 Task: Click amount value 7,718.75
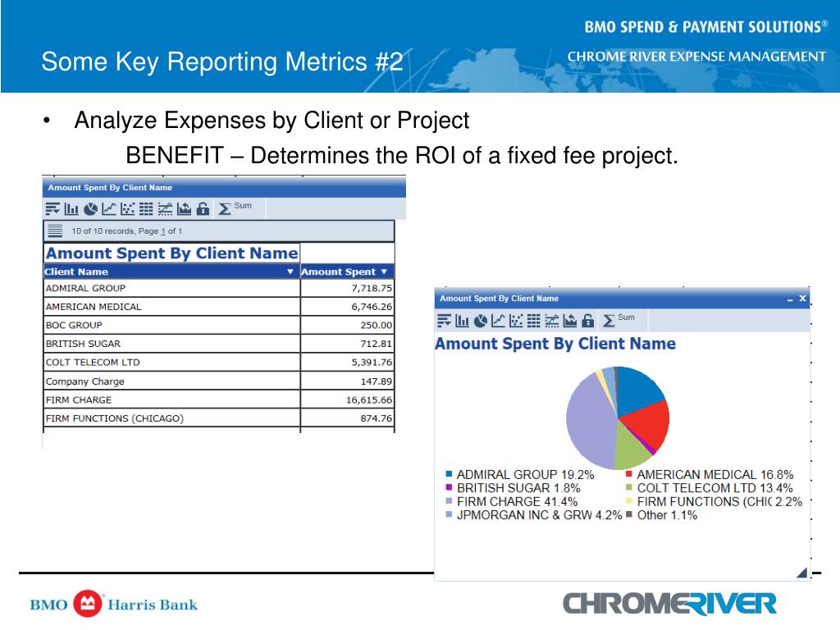(372, 288)
